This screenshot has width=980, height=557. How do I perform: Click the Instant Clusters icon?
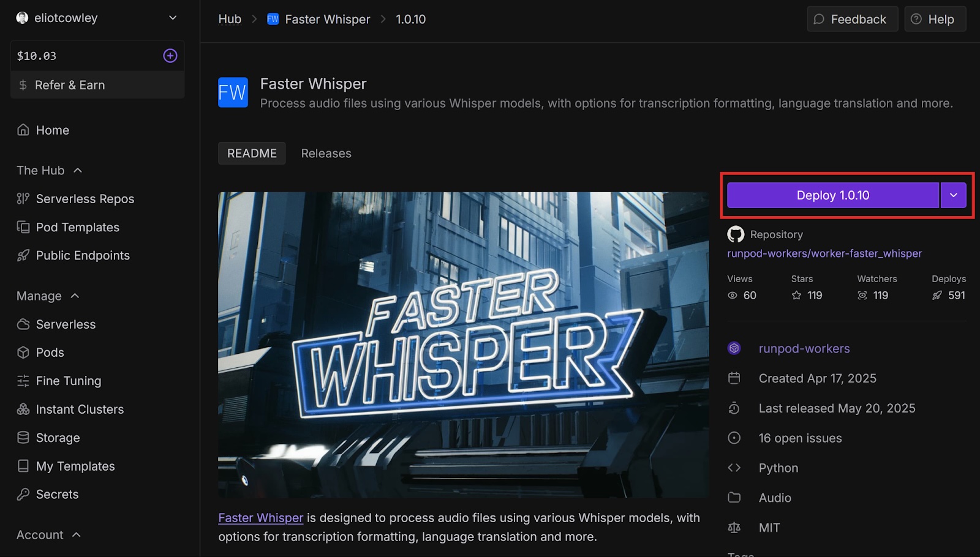click(23, 409)
